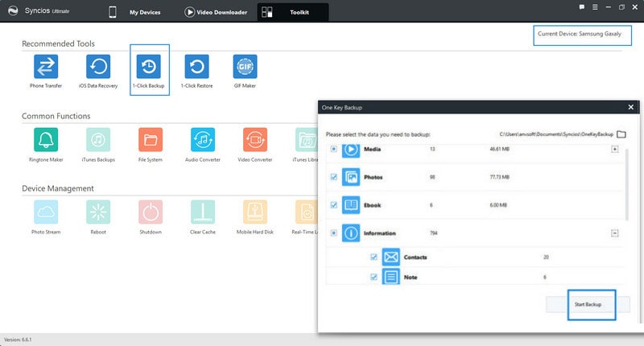Image resolution: width=644 pixels, height=346 pixels.
Task: Click the Device Management heading
Action: coord(58,188)
